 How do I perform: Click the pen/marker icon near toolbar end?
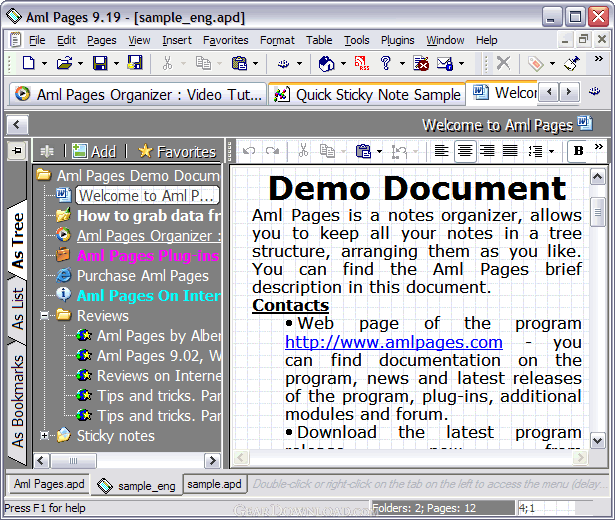pyautogui.click(x=571, y=63)
